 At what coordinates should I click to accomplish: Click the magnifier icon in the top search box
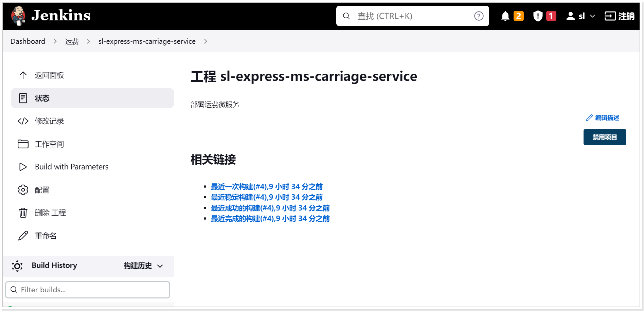(x=346, y=16)
